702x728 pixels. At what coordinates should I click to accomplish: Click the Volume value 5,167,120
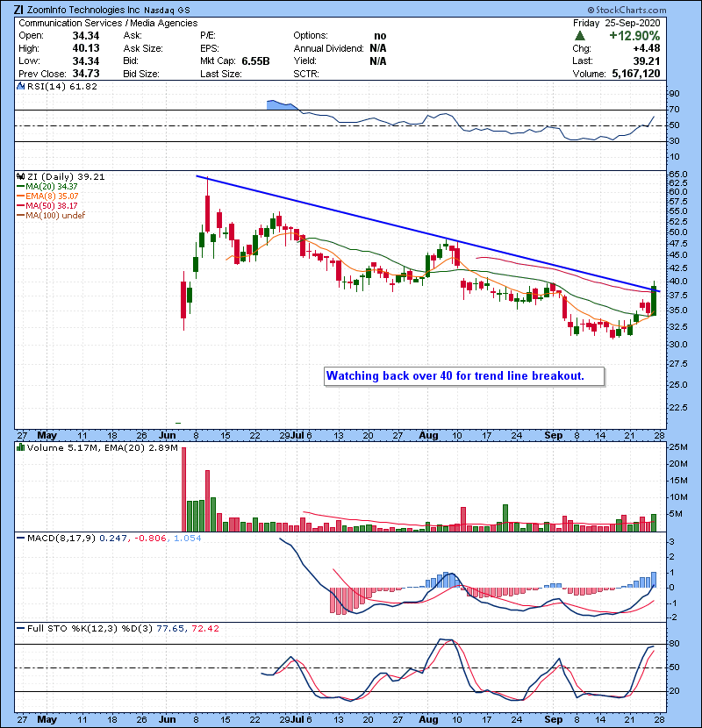pyautogui.click(x=636, y=74)
